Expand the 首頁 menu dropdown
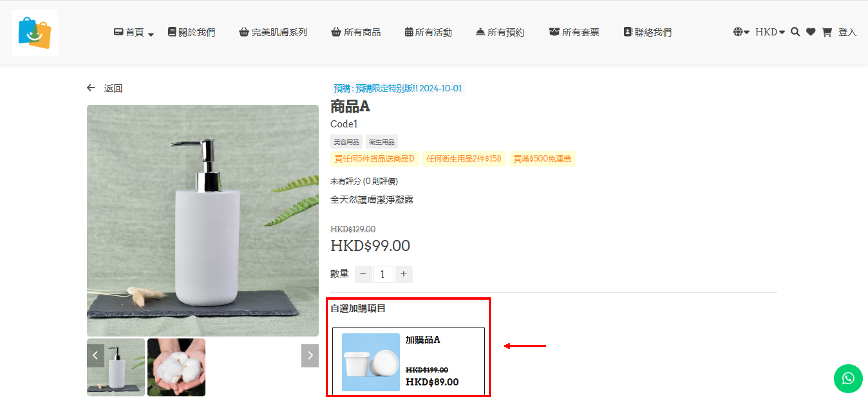The height and width of the screenshot is (406, 868). [x=134, y=32]
